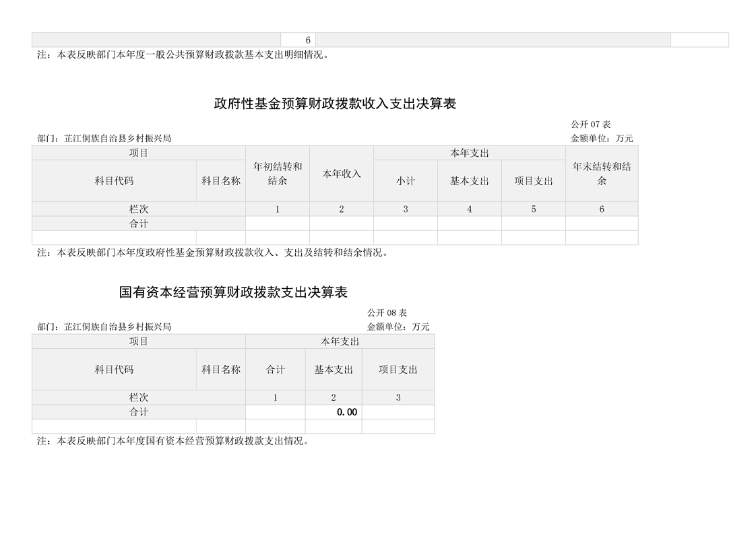Screen dimensions: 756x534
Task: Select the 年末结转和结余 header cell
Action: click(602, 174)
